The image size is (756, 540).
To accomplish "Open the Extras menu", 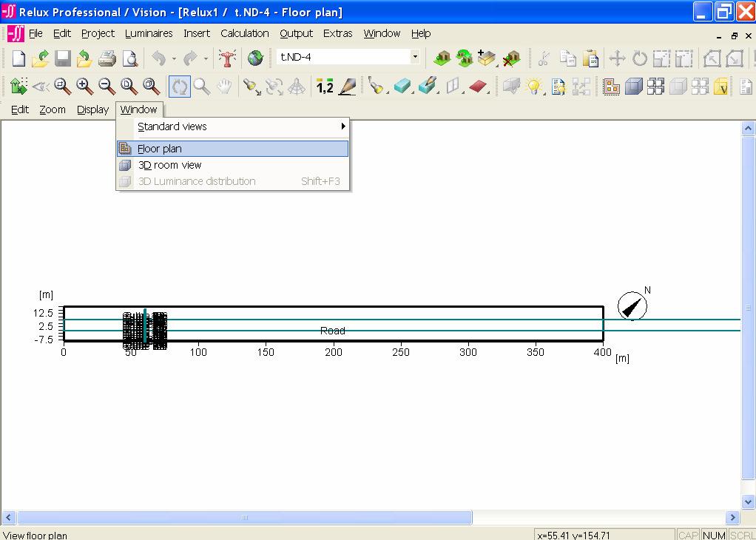I will 337,33.
